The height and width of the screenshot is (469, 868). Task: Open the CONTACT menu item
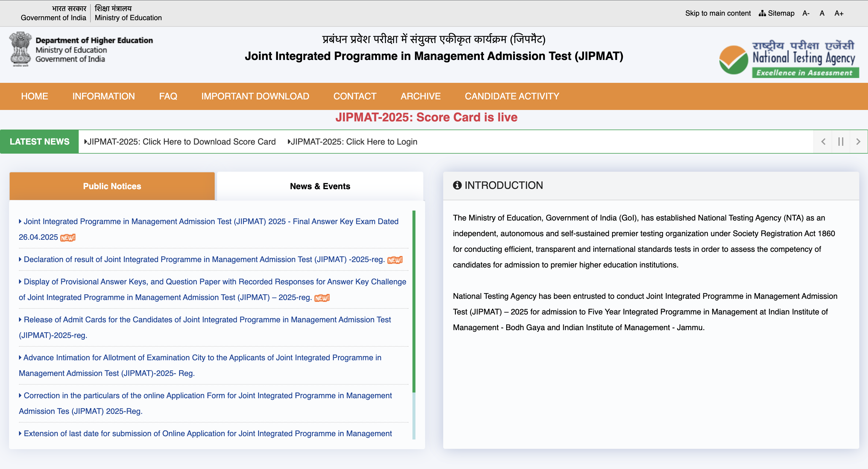[x=355, y=96]
